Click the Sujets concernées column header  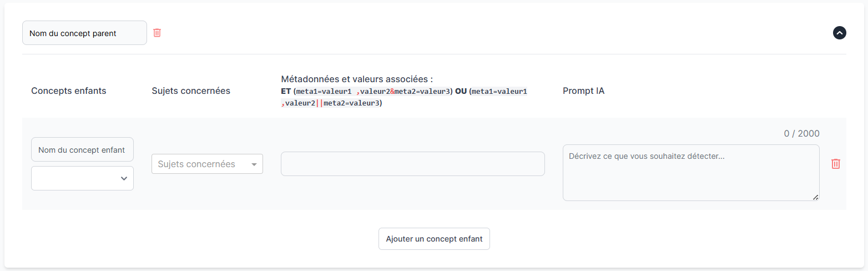point(191,91)
